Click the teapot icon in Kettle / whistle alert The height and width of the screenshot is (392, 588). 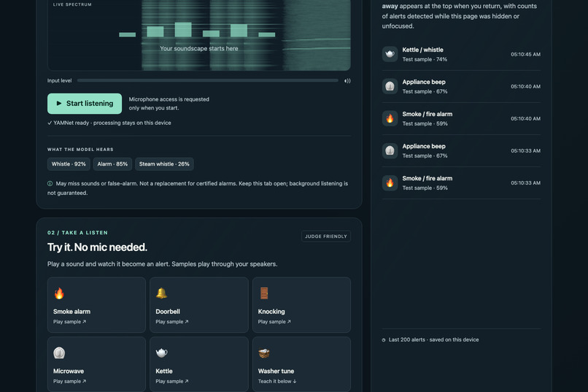tap(390, 54)
